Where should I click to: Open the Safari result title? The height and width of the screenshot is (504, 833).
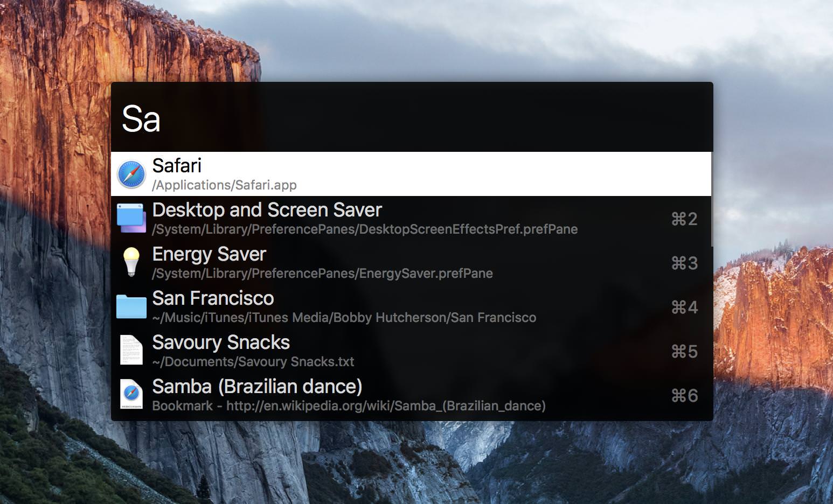point(177,166)
